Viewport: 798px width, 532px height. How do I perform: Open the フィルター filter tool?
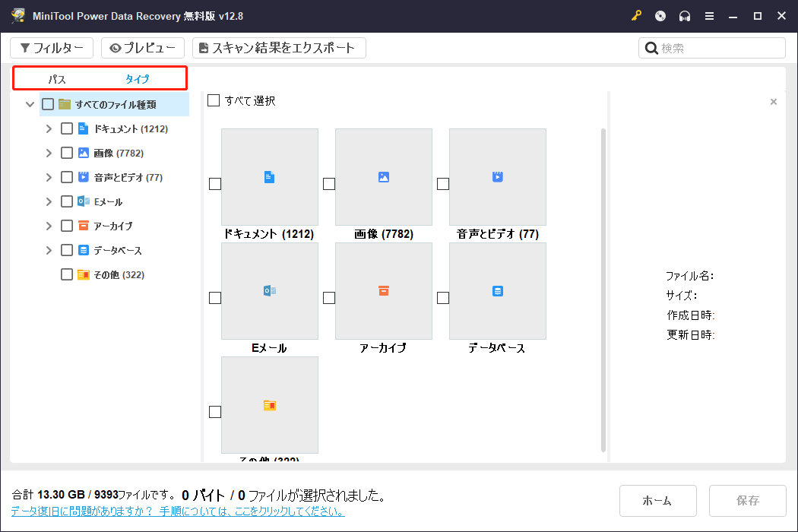(52, 47)
